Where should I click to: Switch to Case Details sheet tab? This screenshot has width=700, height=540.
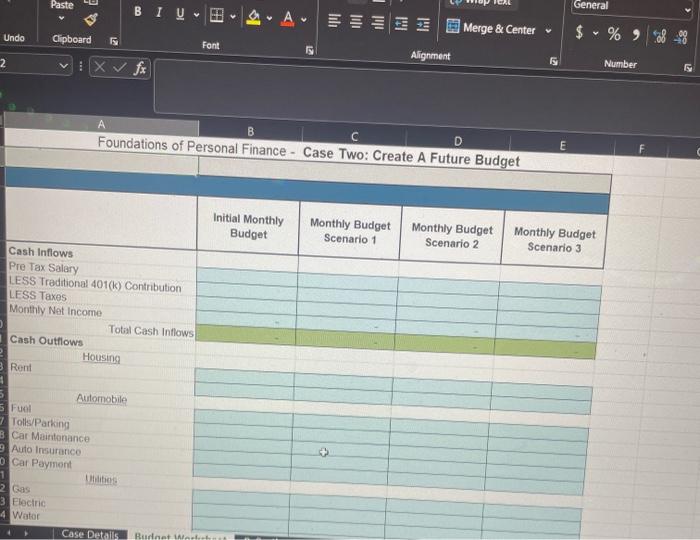pyautogui.click(x=90, y=534)
